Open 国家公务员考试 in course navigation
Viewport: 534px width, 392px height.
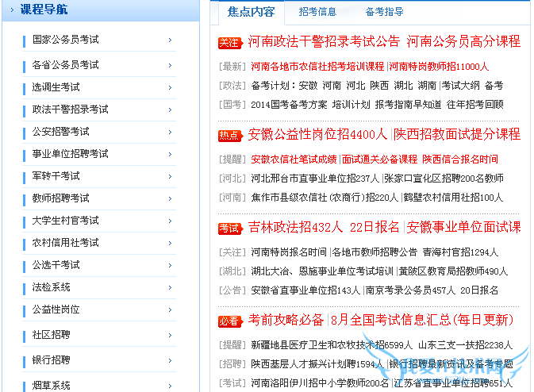coord(65,40)
